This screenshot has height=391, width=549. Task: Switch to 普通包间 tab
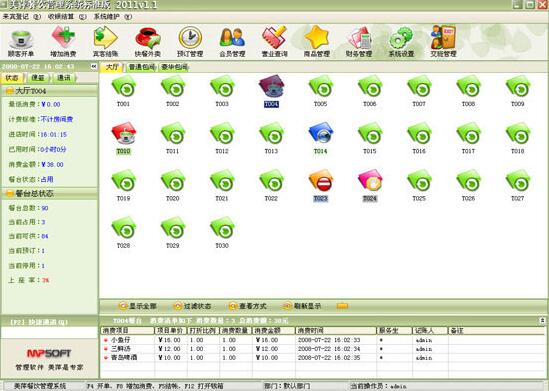[141, 67]
